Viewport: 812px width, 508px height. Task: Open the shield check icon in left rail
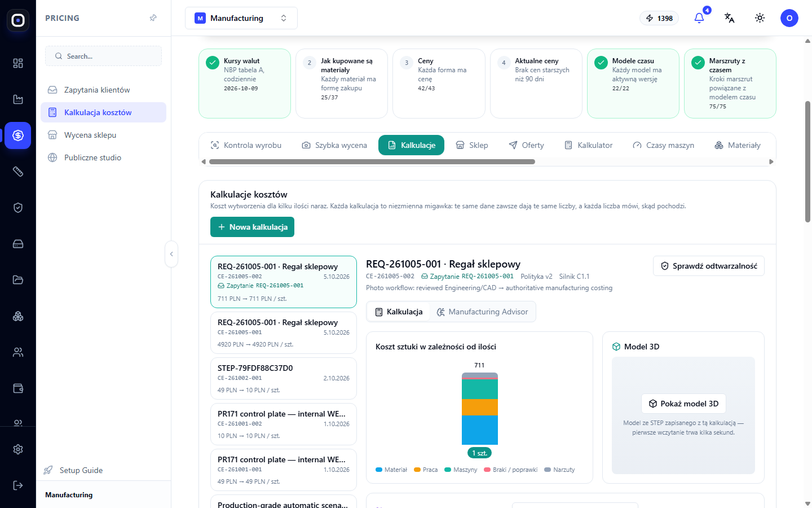coord(18,208)
